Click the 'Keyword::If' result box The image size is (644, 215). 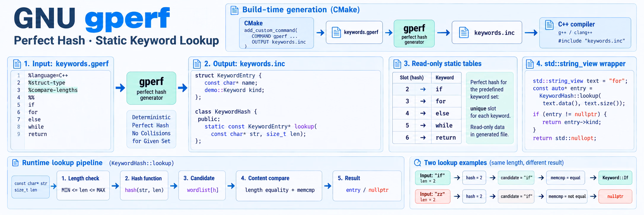click(x=615, y=178)
